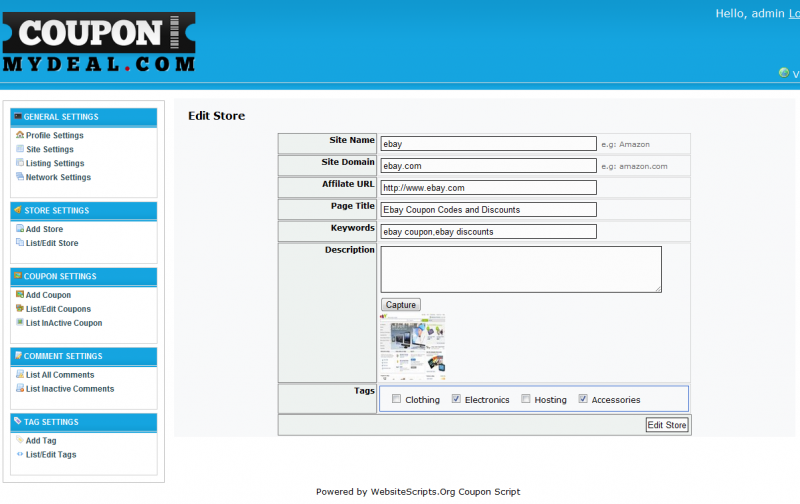The width and height of the screenshot is (800, 504).
Task: Go to Network Settings
Action: pos(58,177)
